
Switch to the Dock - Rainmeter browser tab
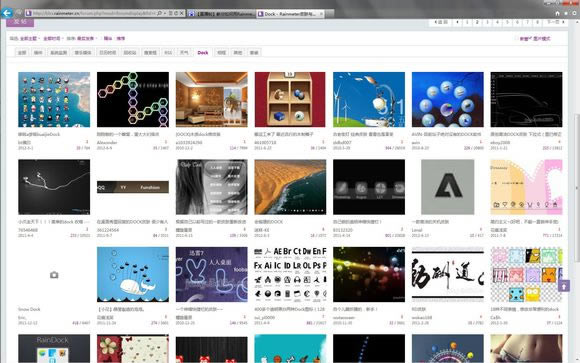pyautogui.click(x=290, y=14)
